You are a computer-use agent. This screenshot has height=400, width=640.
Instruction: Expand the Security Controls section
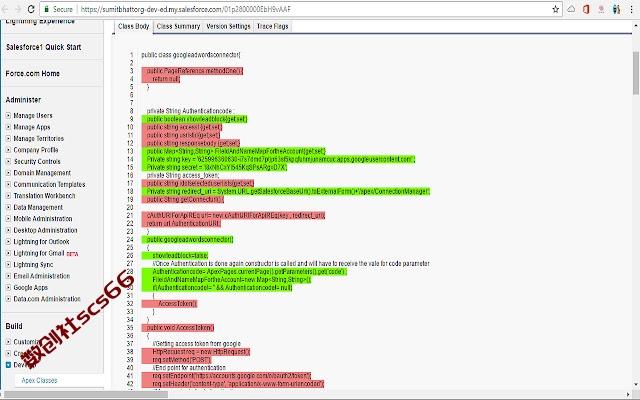pyautogui.click(x=8, y=161)
